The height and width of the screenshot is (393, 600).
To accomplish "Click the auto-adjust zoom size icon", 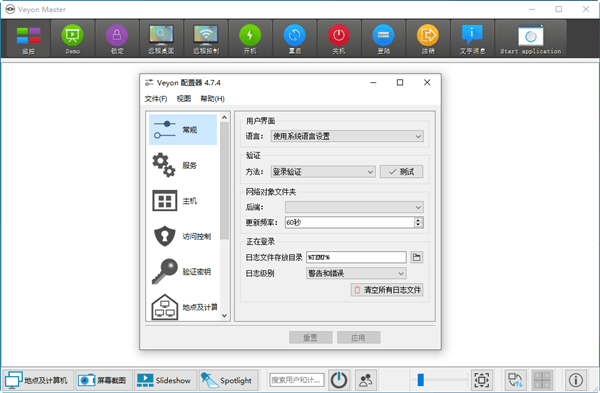I will tap(481, 380).
